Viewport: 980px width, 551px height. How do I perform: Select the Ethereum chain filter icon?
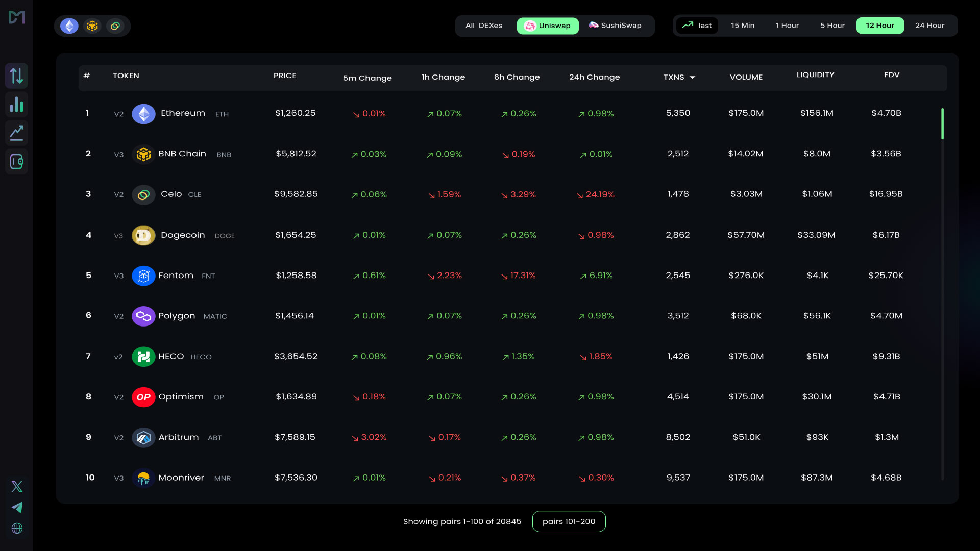coord(69,26)
